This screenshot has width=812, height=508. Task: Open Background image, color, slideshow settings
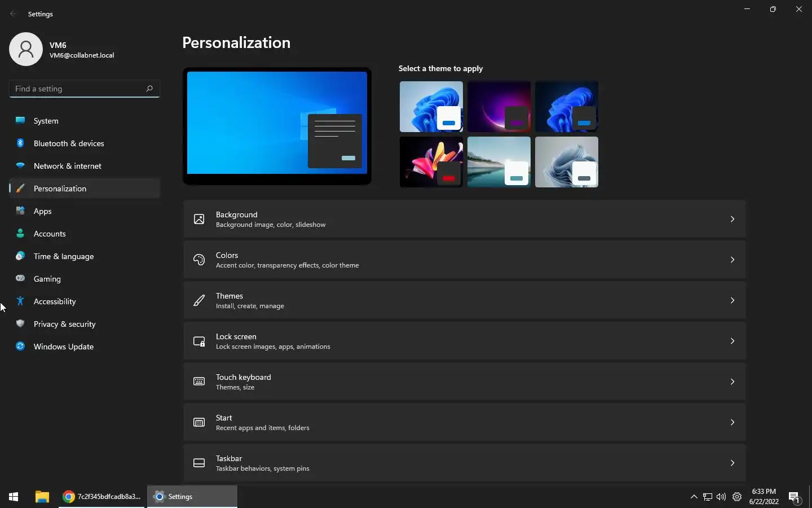pos(465,219)
